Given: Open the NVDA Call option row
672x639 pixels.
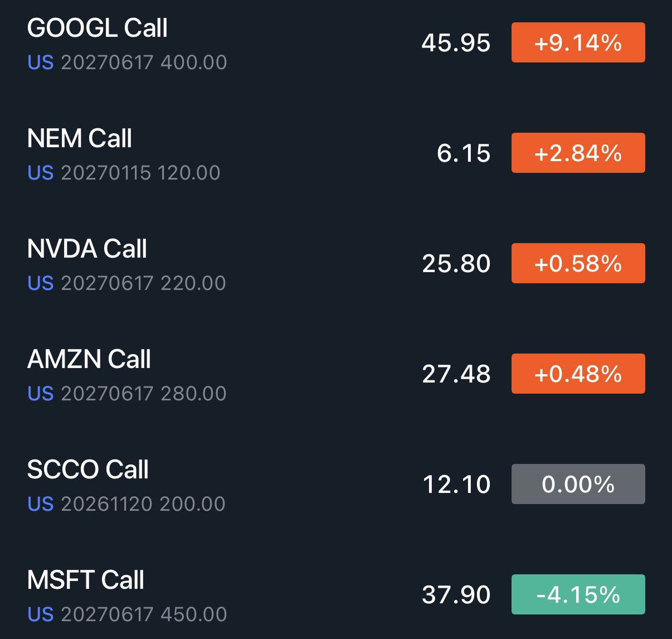Looking at the screenshot, I should [x=336, y=264].
